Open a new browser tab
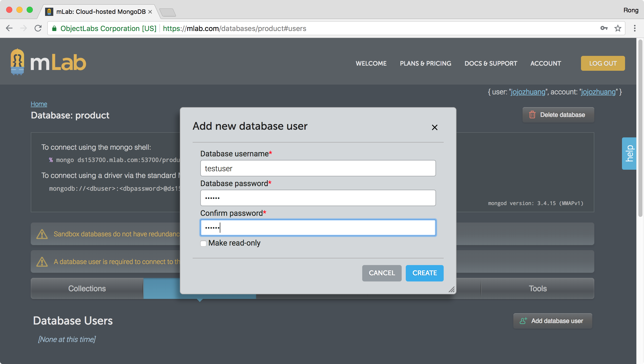Viewport: 644px width, 364px height. (168, 12)
